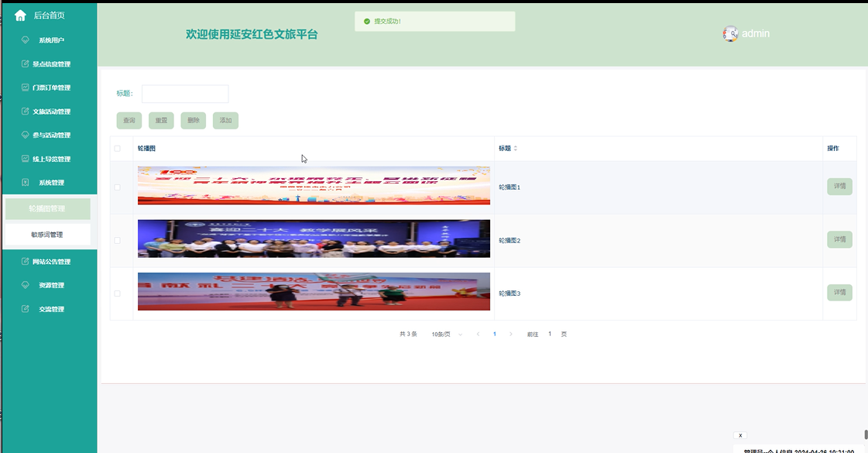Tick the select-all checkbox in table header
The width and height of the screenshot is (868, 453).
tap(117, 149)
